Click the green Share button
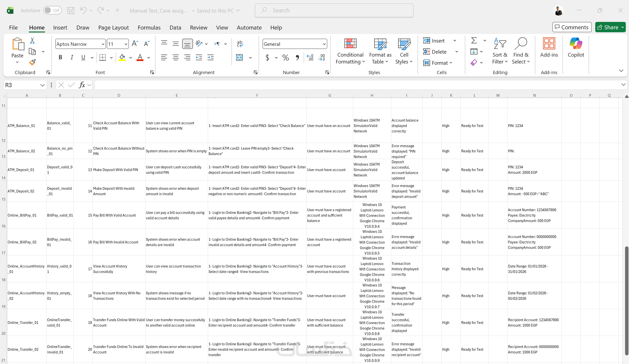Screen dimensions: 629x364 (x=608, y=27)
